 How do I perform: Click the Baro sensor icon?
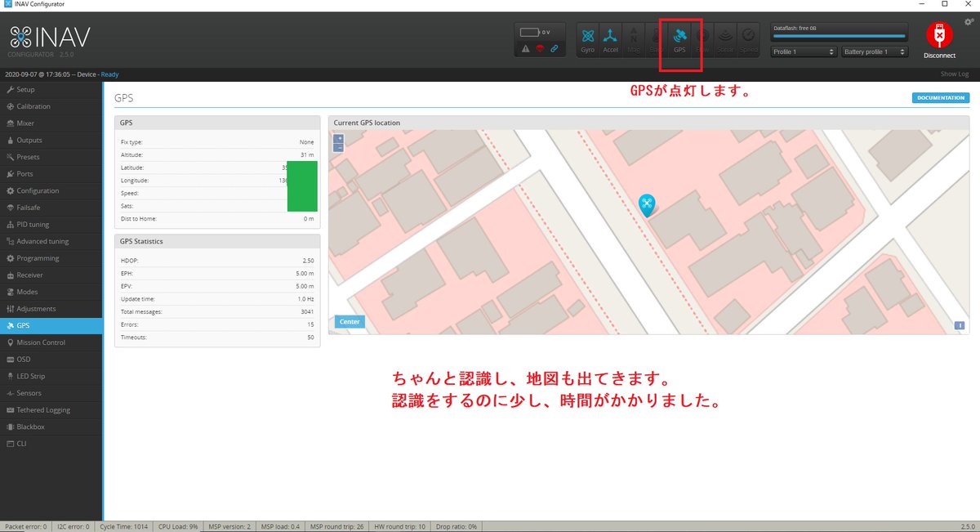pyautogui.click(x=657, y=39)
